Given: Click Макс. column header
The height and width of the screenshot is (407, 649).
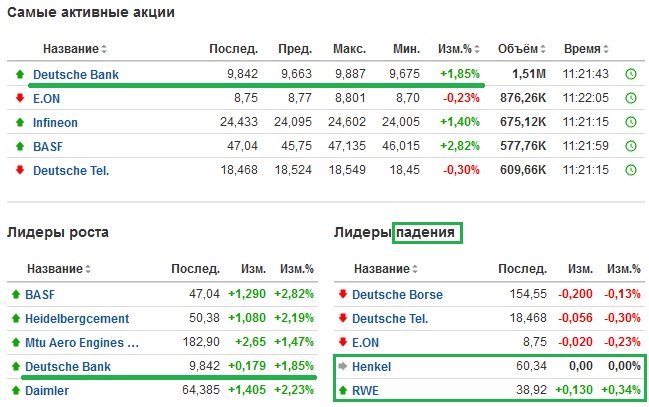Looking at the screenshot, I should tap(349, 49).
